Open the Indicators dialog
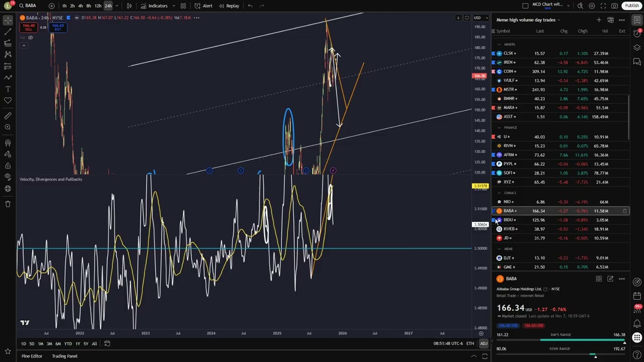Image resolution: width=644 pixels, height=362 pixels. [x=154, y=6]
